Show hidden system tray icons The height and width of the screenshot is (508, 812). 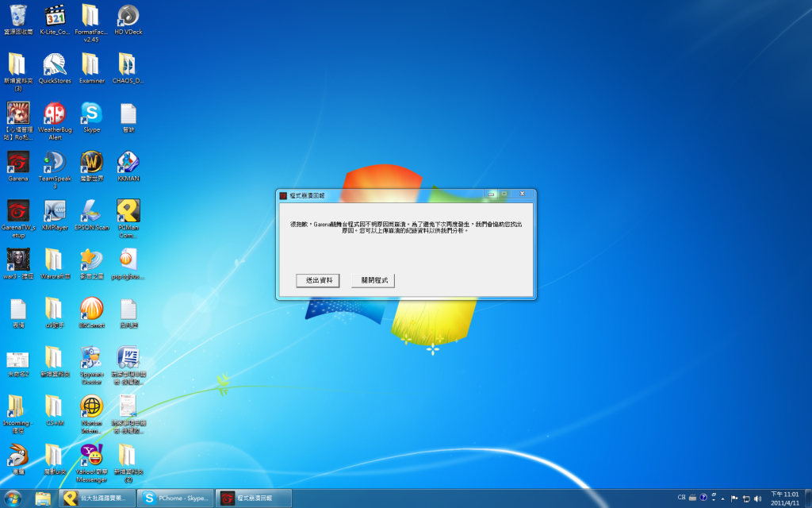(722, 498)
